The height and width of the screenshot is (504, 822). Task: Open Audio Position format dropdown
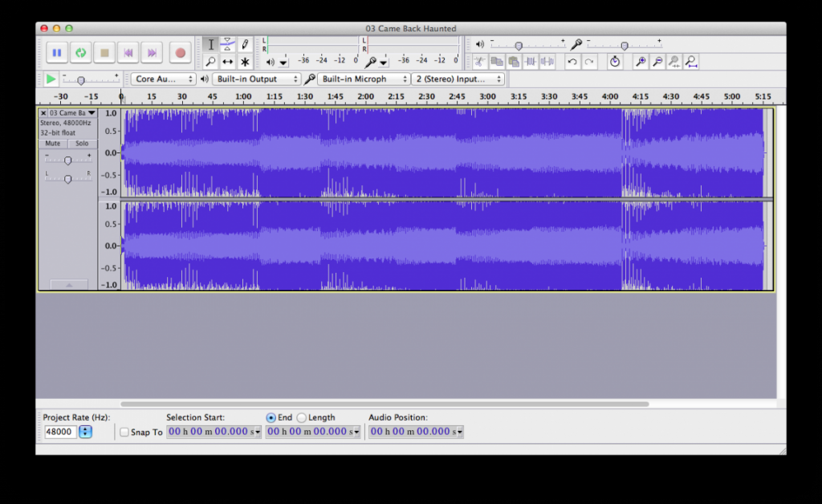(x=460, y=433)
